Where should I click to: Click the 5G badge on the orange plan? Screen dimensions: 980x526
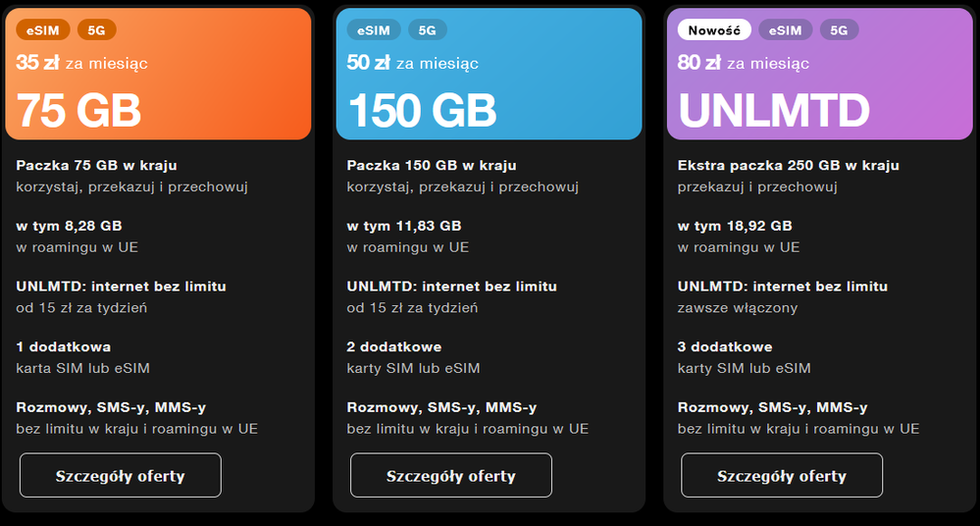click(x=96, y=30)
